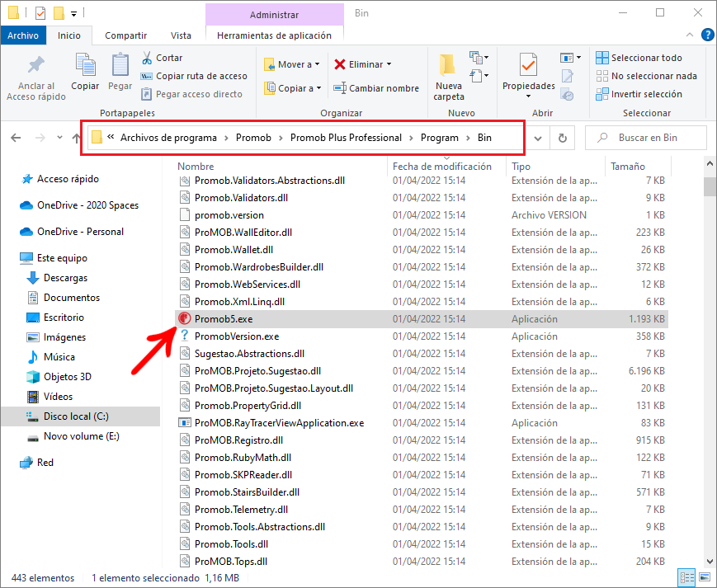Go back with the back arrow
The image size is (717, 588).
(16, 138)
